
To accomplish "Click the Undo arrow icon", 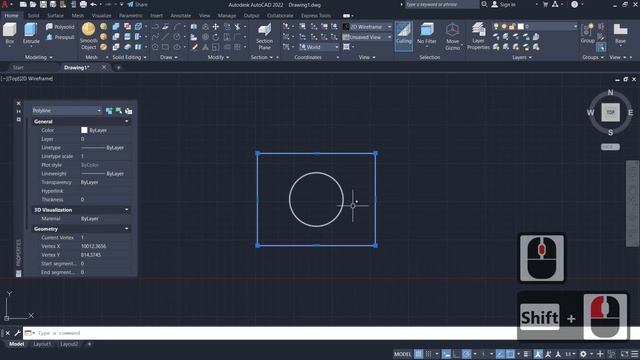I will tap(93, 4).
